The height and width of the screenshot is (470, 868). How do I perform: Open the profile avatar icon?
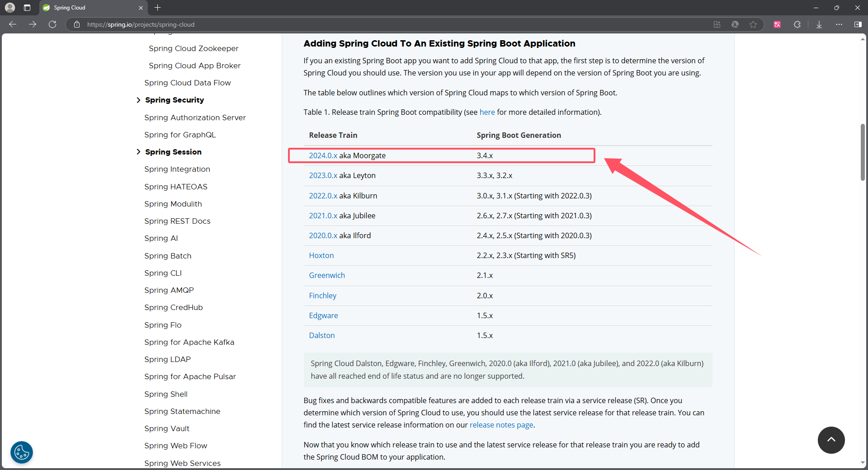point(10,8)
